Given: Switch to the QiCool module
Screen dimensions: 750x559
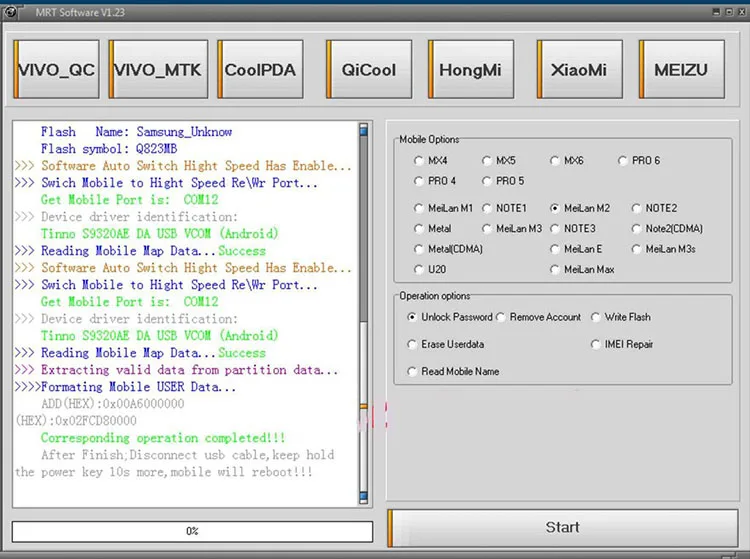Looking at the screenshot, I should pos(369,69).
